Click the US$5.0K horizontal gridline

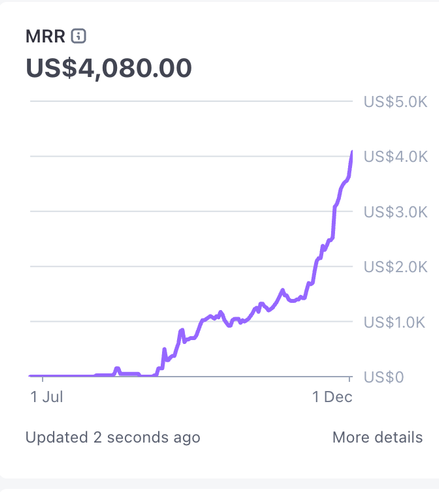click(191, 101)
